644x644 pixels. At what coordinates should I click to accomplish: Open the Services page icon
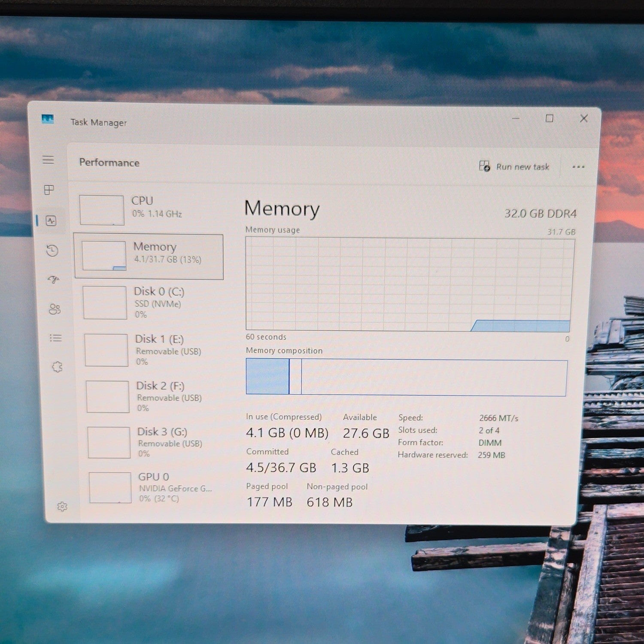57,367
